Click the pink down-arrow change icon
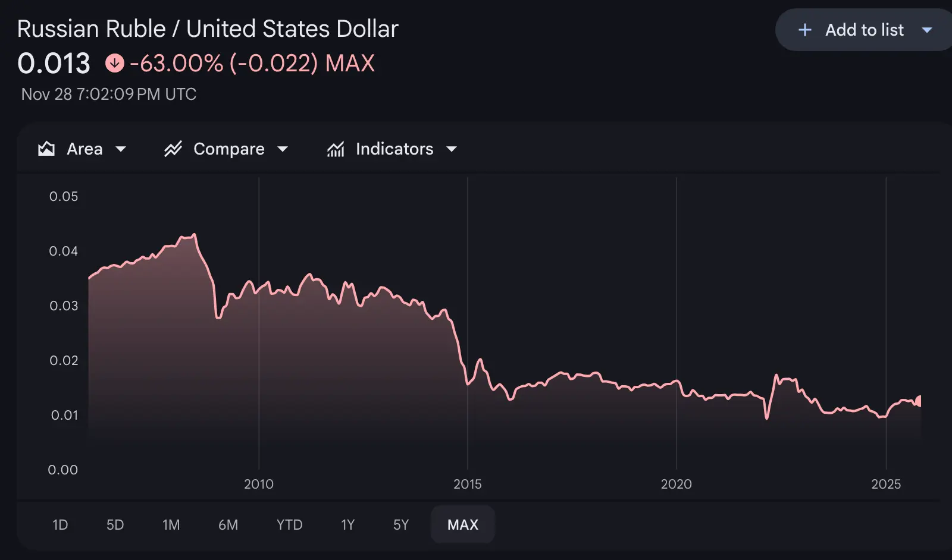Image resolution: width=952 pixels, height=560 pixels. (115, 63)
